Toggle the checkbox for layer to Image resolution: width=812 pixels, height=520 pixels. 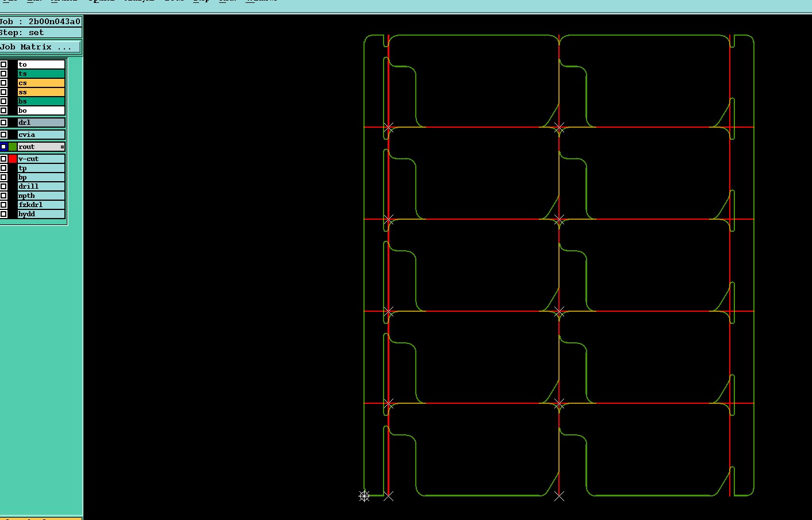coord(3,64)
